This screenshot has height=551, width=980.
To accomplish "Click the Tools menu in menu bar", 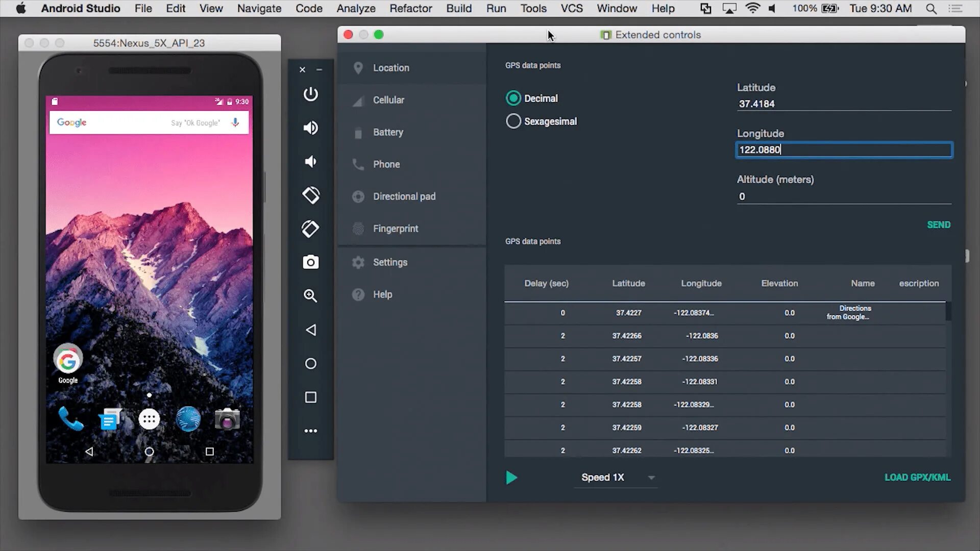I will [534, 8].
